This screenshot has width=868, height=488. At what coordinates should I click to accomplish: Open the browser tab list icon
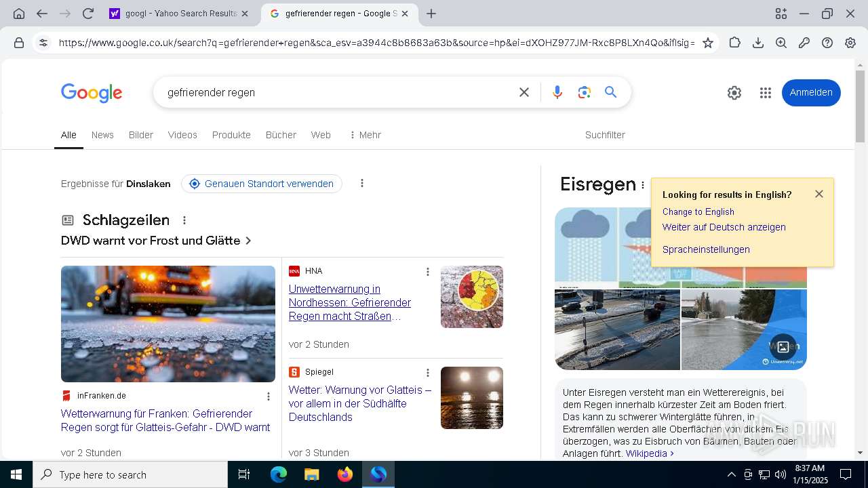point(781,14)
